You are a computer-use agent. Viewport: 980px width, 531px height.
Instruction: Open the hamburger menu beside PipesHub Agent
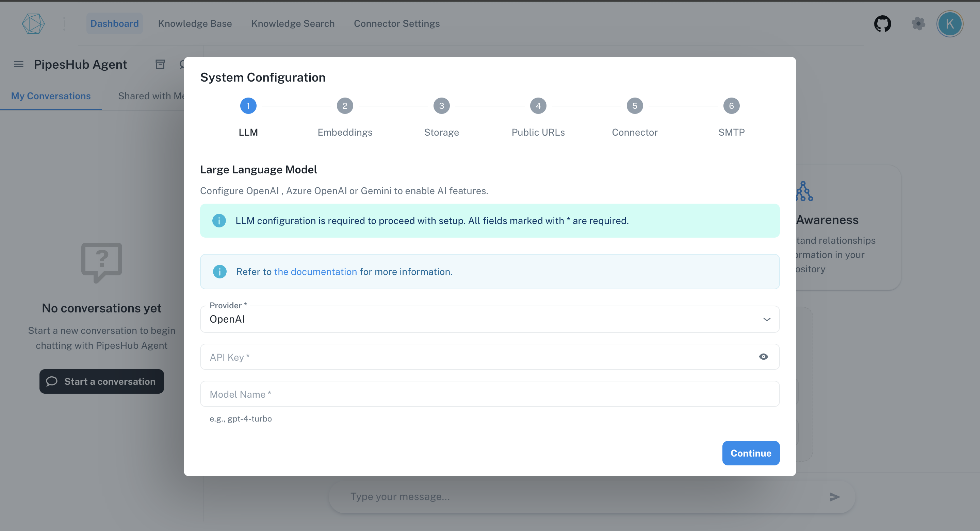18,64
